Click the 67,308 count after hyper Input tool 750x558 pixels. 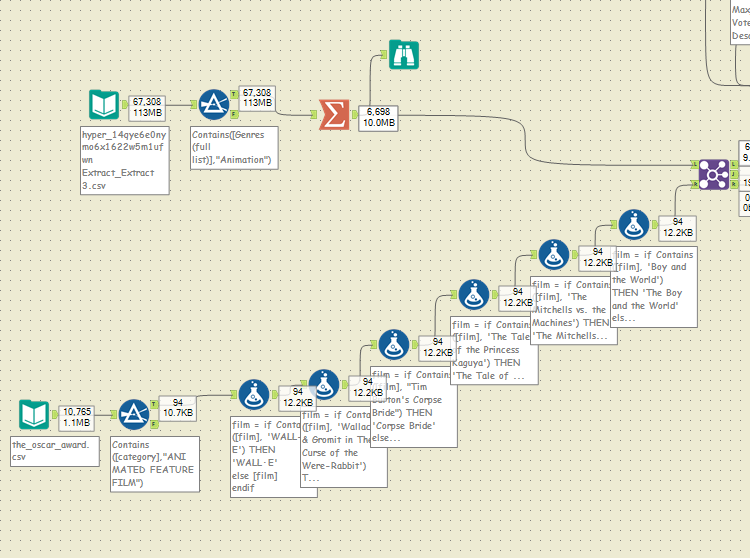pyautogui.click(x=147, y=107)
